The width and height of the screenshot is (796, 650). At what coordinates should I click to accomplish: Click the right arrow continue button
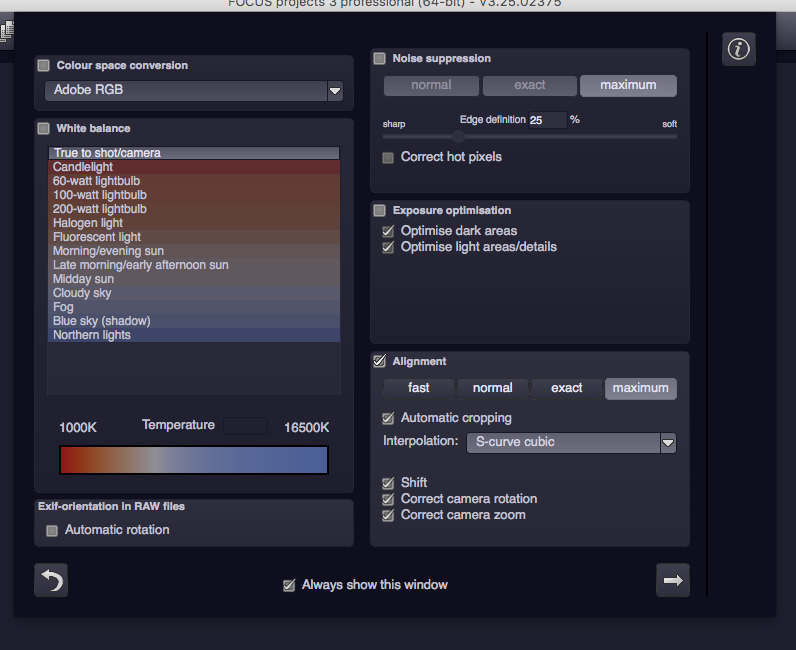pos(673,580)
